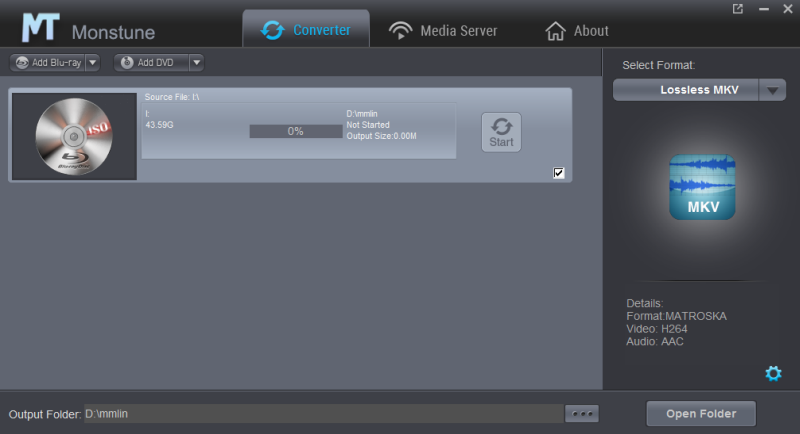Switch to the Media Server tab
The width and height of the screenshot is (800, 434).
coord(443,30)
